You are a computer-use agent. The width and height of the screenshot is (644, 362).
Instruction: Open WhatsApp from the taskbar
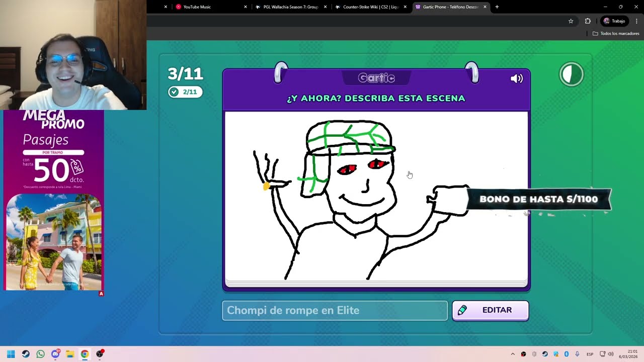point(40,354)
